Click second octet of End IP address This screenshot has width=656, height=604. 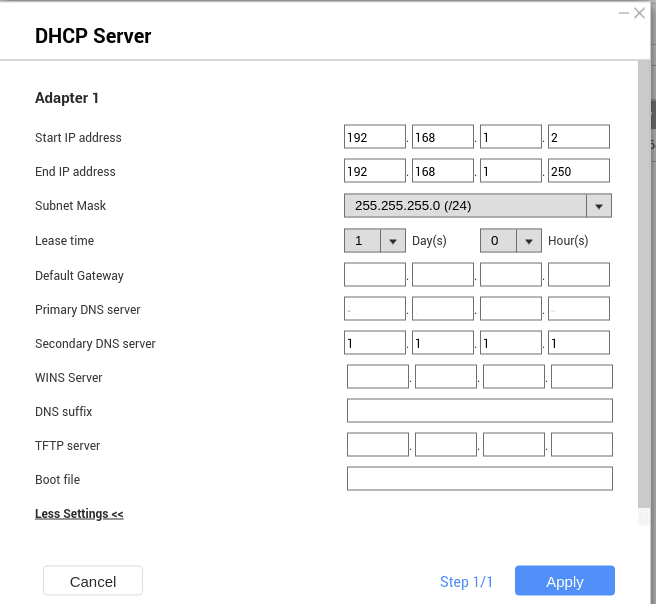[x=443, y=170]
